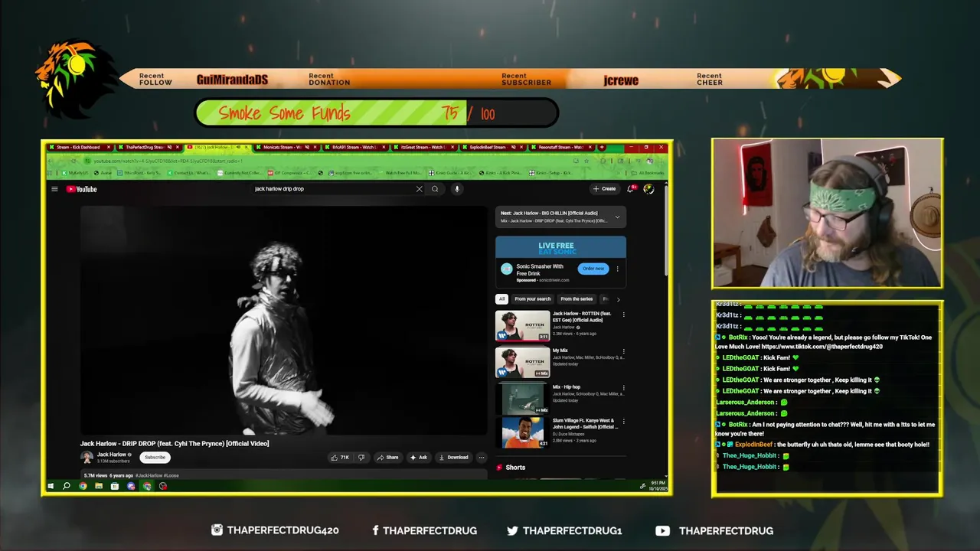Select the All filter chip

click(x=501, y=299)
